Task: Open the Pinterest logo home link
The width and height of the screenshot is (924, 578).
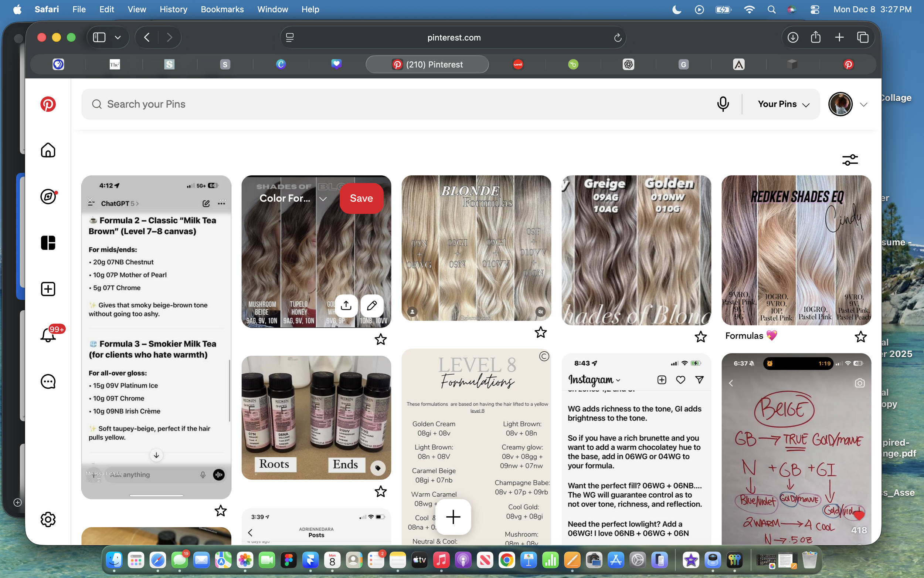Action: tap(48, 104)
